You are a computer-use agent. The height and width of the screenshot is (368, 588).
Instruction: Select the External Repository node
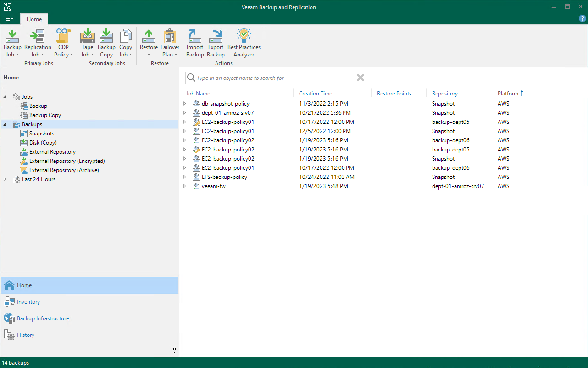[52, 152]
